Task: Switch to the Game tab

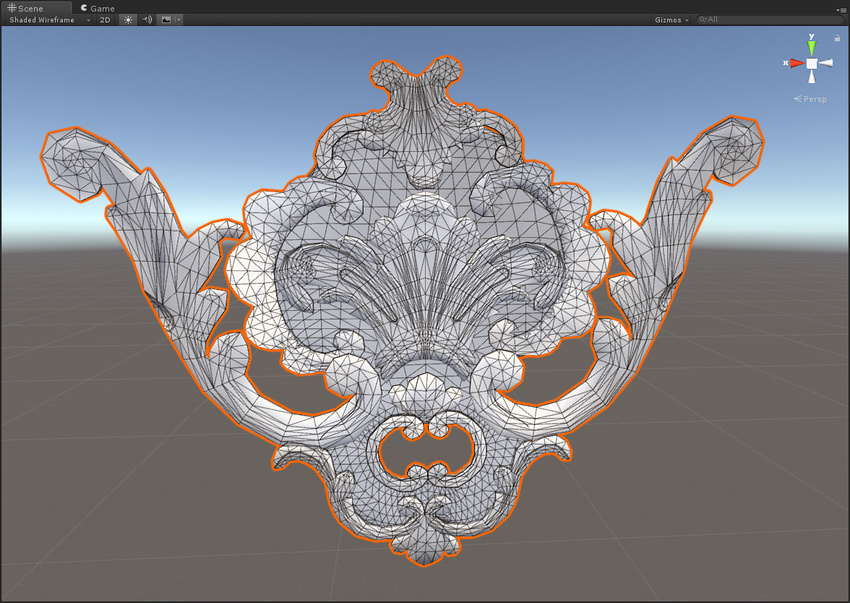Action: pyautogui.click(x=96, y=8)
